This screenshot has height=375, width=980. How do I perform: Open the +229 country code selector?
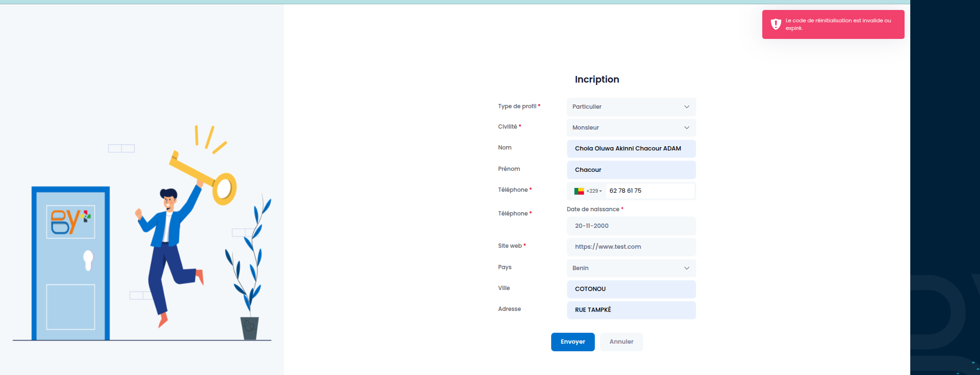coord(588,191)
